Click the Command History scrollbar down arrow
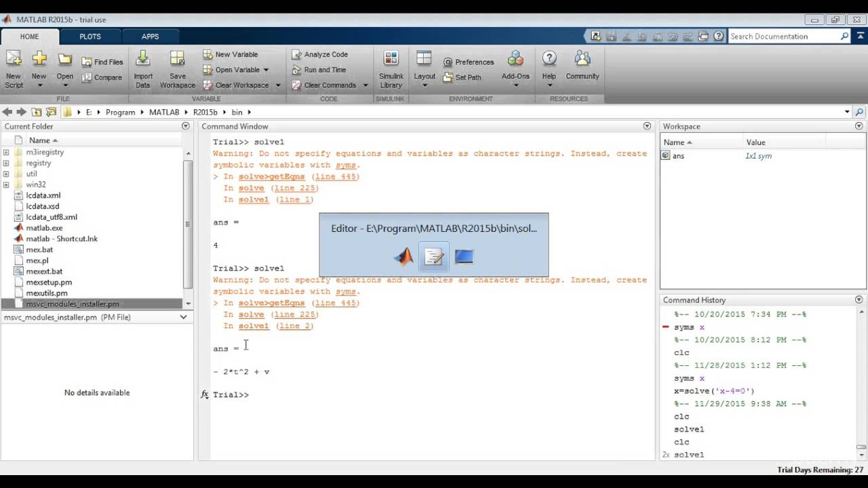 coord(861,454)
